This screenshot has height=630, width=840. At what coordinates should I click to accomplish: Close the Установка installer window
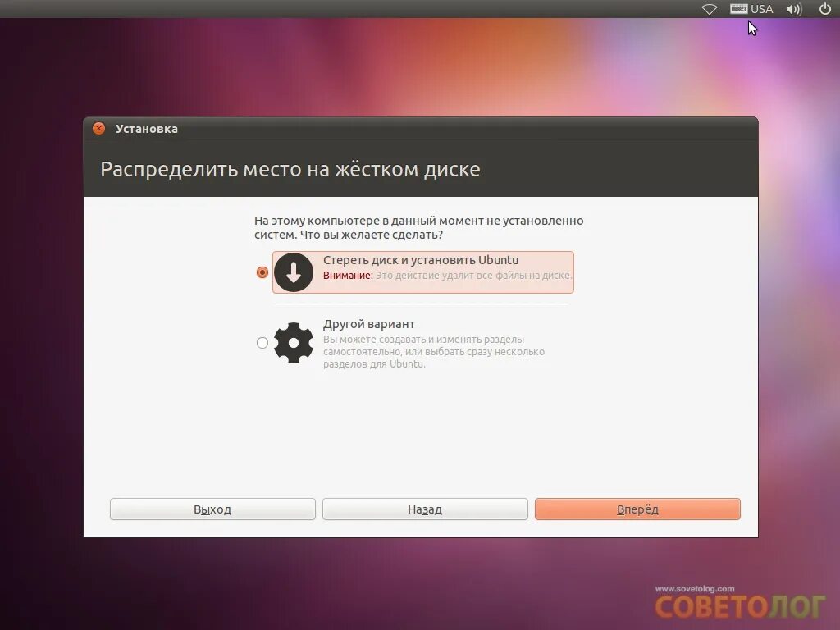[x=98, y=129]
